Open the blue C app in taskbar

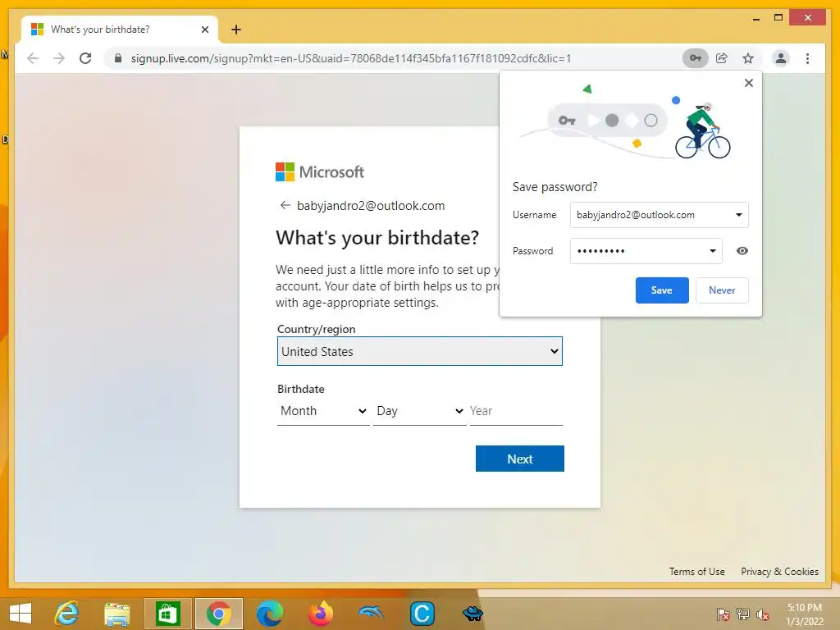422,614
